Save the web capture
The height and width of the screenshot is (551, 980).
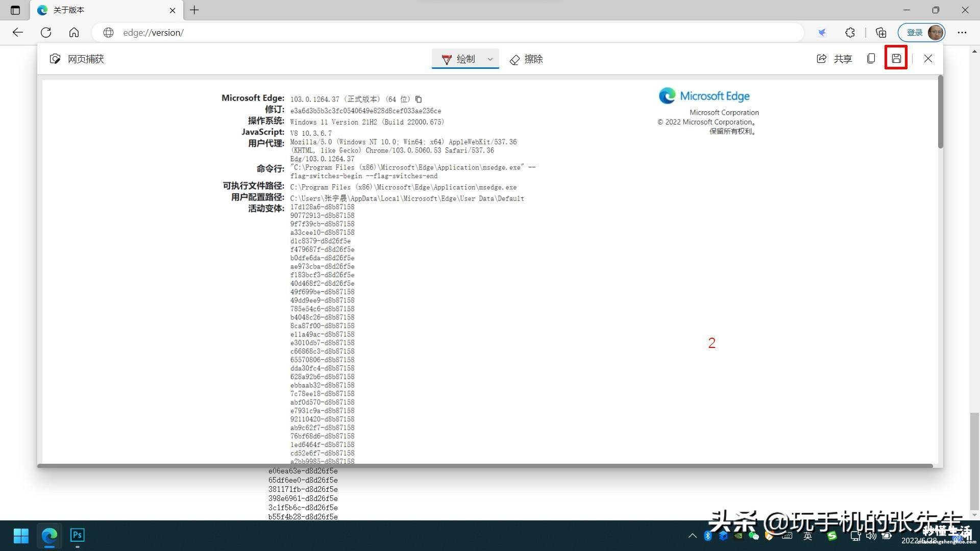tap(896, 59)
